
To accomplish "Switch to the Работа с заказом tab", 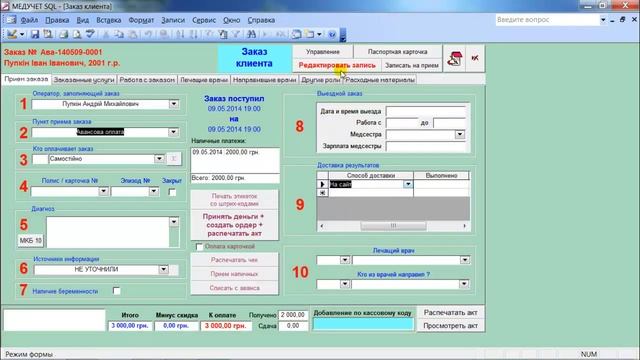I will (147, 80).
